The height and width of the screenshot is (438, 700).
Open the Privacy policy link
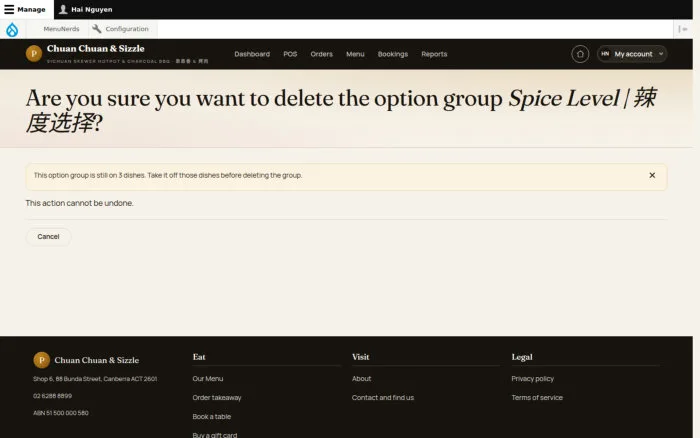533,379
